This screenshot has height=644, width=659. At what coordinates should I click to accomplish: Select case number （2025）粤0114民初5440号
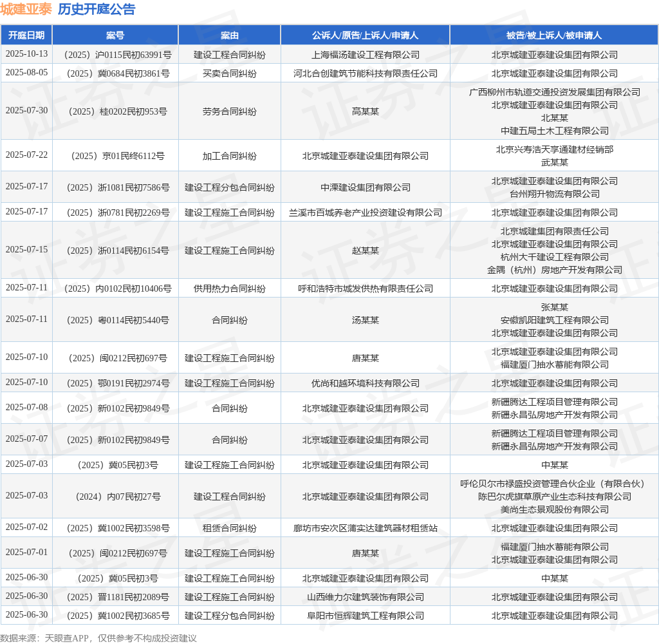pyautogui.click(x=115, y=320)
